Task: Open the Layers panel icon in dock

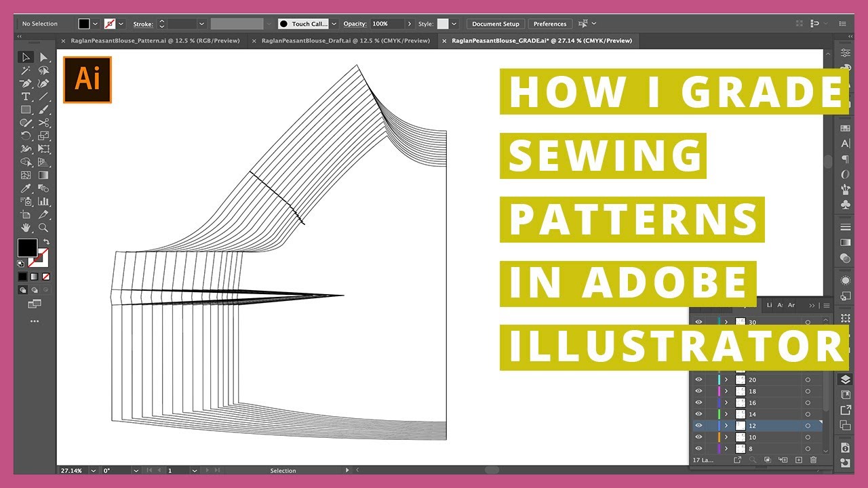Action: click(845, 380)
